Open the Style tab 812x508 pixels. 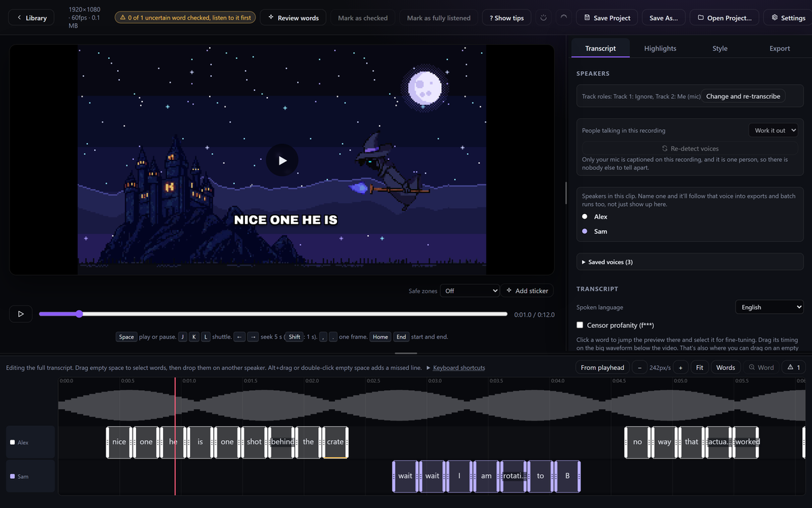(720, 48)
